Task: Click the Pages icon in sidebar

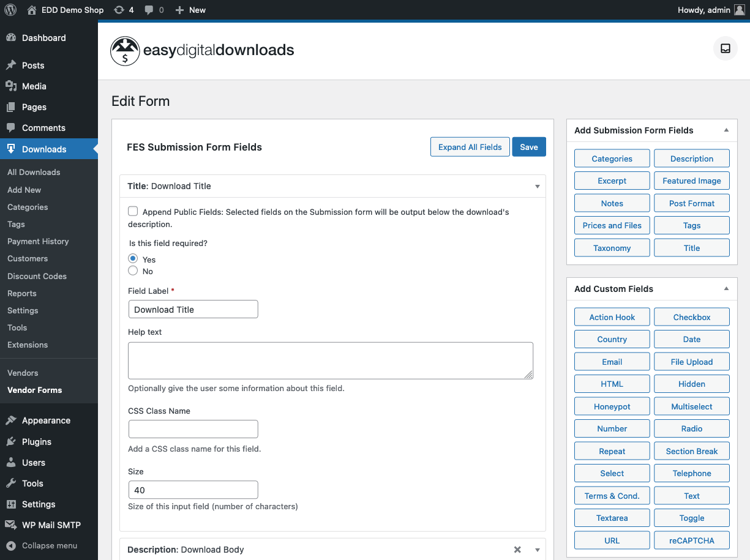Action: (11, 107)
